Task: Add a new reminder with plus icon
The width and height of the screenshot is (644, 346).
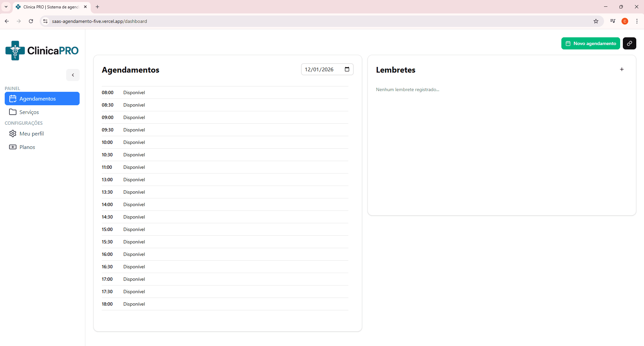Action: (621, 69)
